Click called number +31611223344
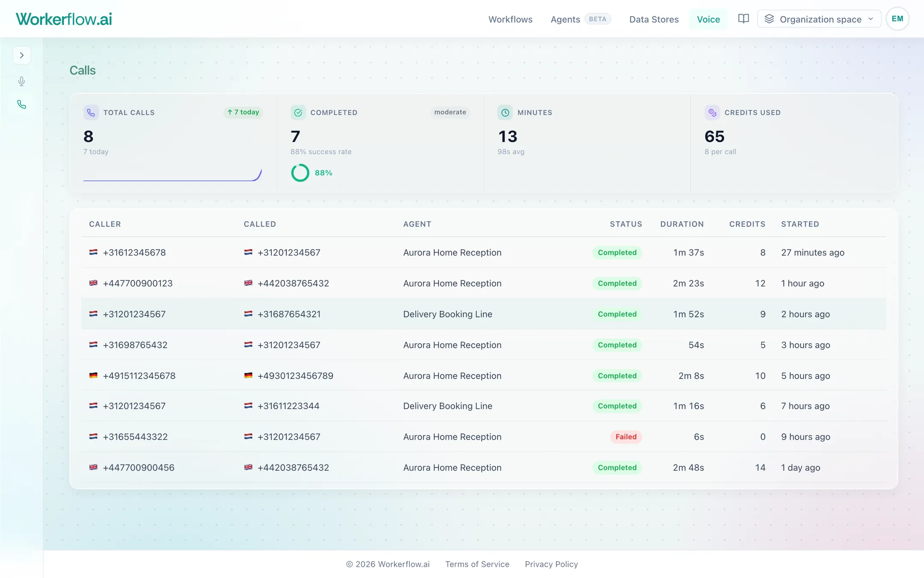Viewport: 924px width, 578px height. coord(288,406)
